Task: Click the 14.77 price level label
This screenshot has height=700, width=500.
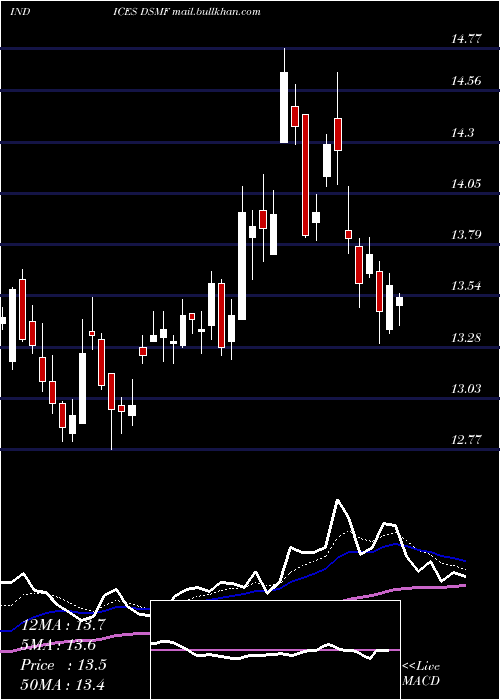Action: (466, 39)
